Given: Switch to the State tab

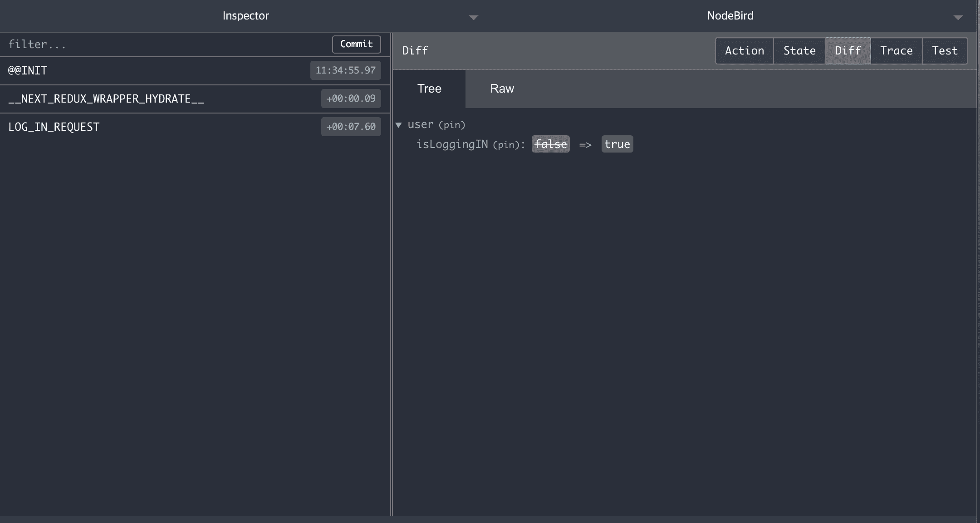Looking at the screenshot, I should tap(799, 50).
